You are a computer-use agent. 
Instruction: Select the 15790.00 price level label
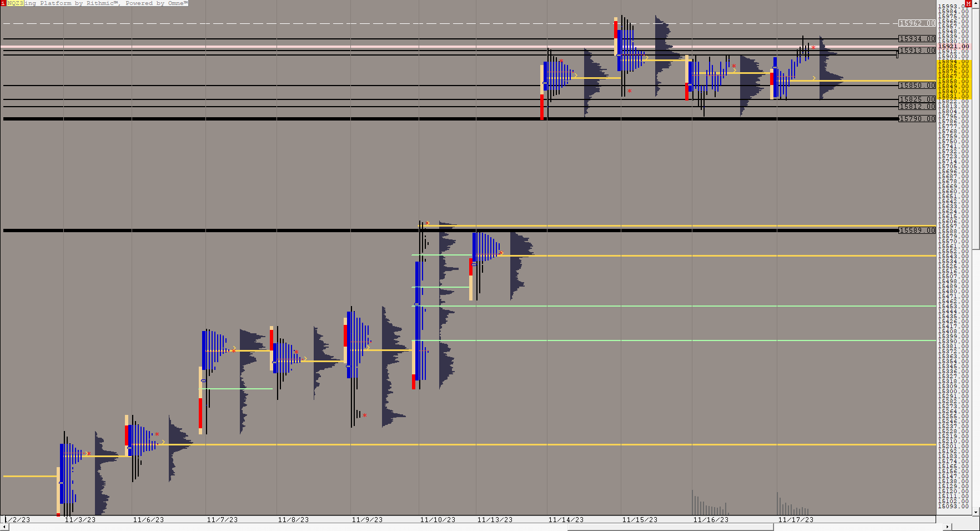(917, 119)
